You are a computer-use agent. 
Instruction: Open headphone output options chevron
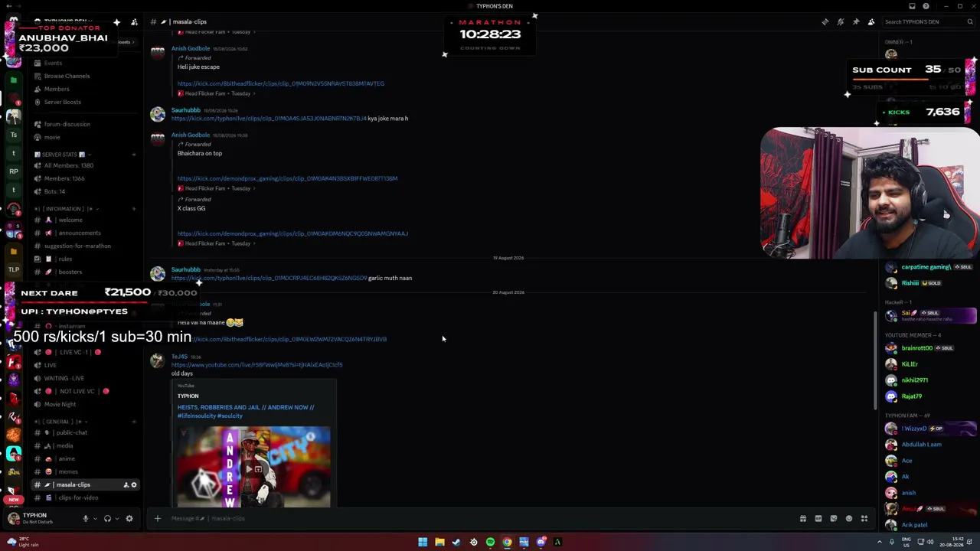[116, 518]
